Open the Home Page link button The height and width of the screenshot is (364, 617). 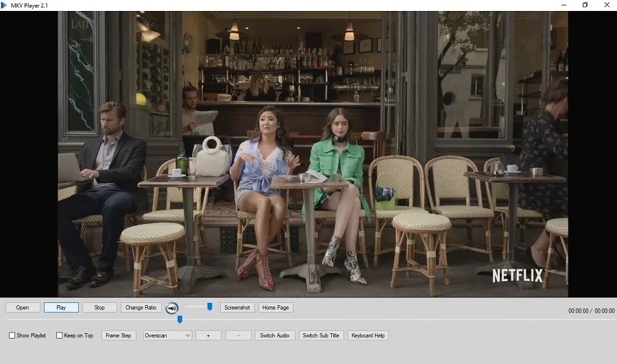point(276,308)
